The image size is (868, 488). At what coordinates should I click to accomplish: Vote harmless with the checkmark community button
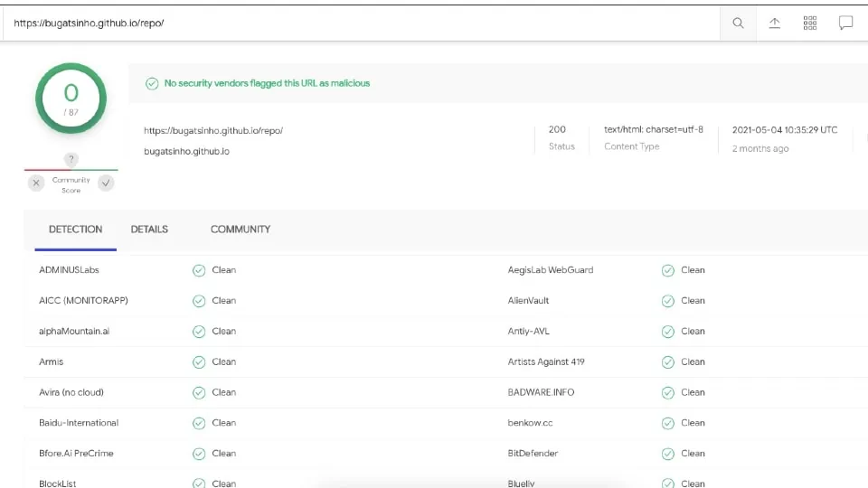tap(106, 183)
